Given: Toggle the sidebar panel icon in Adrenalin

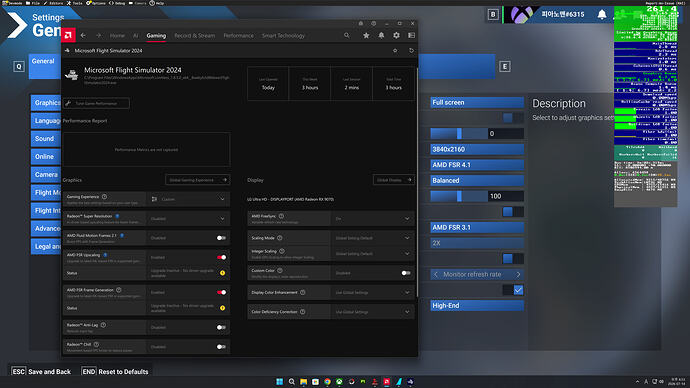Looking at the screenshot, I should (411, 36).
